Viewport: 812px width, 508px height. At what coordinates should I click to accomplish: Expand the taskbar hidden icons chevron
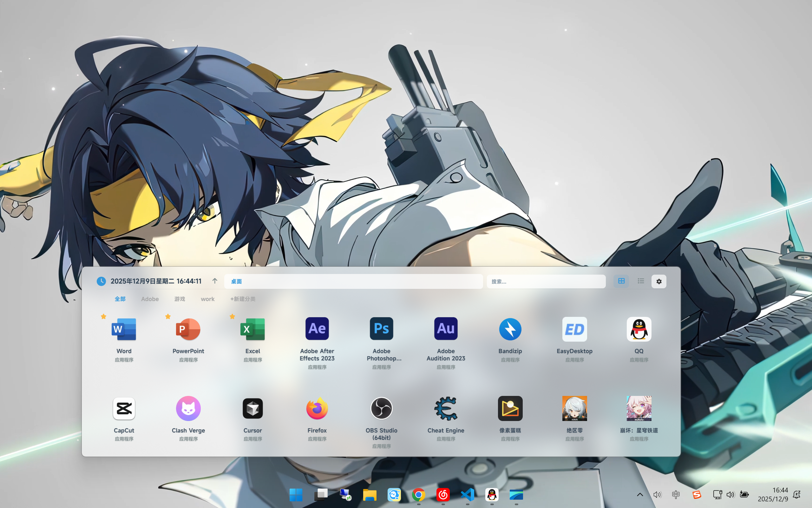point(640,495)
